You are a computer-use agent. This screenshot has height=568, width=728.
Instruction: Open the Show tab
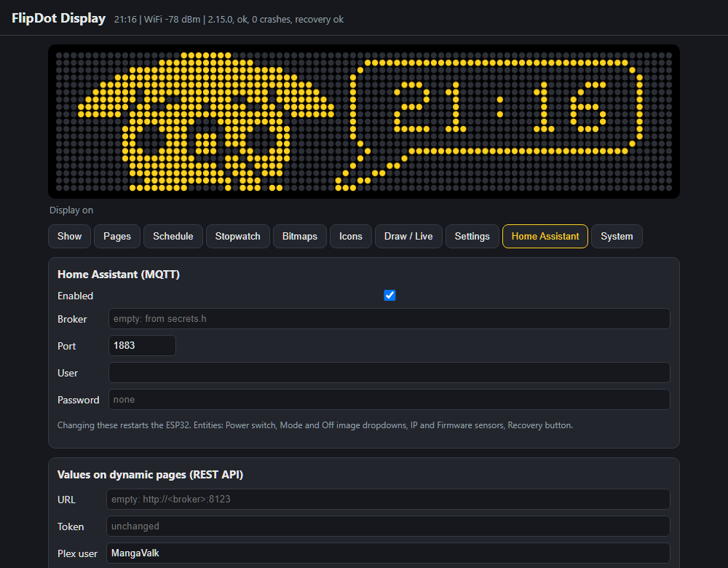click(69, 237)
